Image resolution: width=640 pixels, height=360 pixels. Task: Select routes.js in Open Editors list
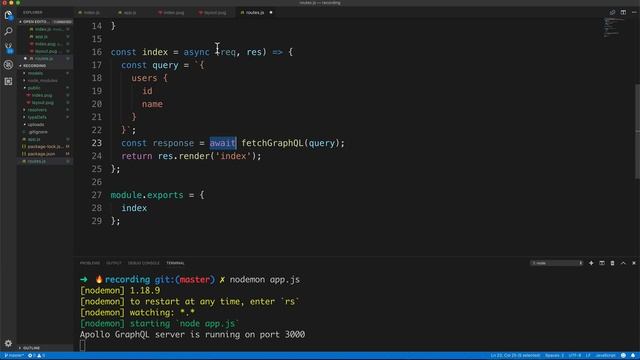44,59
